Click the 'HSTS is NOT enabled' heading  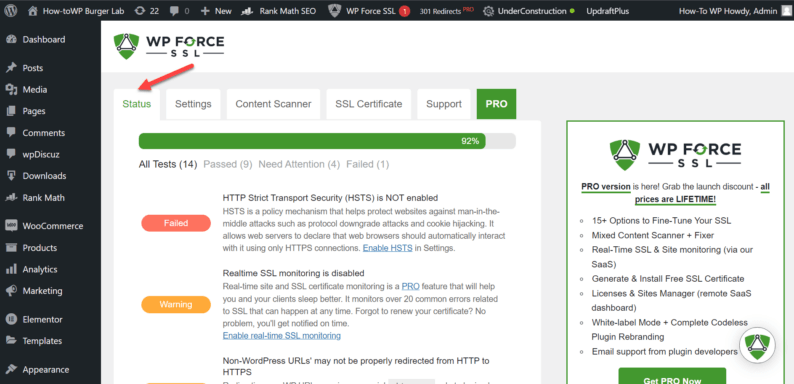point(330,198)
